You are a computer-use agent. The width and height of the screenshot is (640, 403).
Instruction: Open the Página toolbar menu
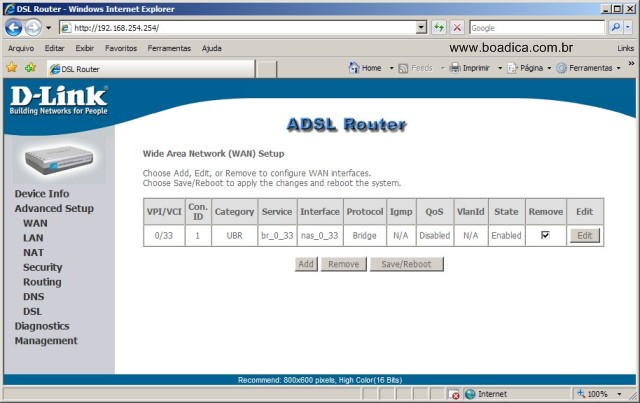[x=529, y=68]
